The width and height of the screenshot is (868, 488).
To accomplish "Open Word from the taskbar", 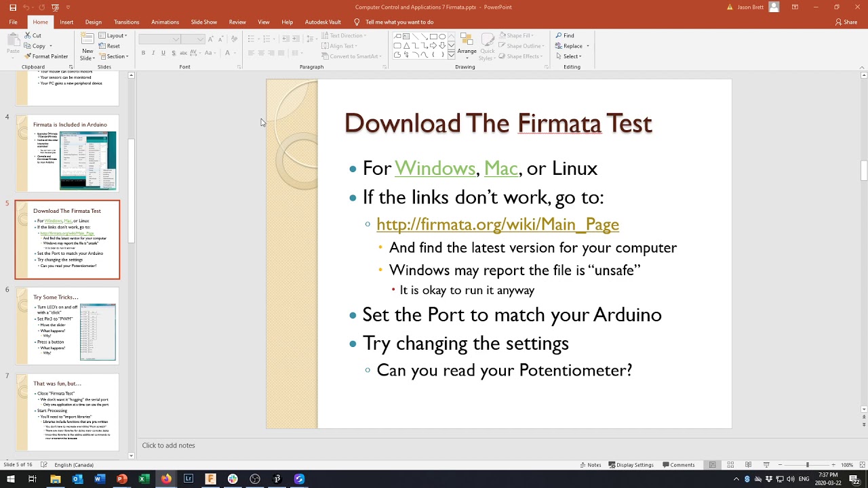I will tap(100, 479).
